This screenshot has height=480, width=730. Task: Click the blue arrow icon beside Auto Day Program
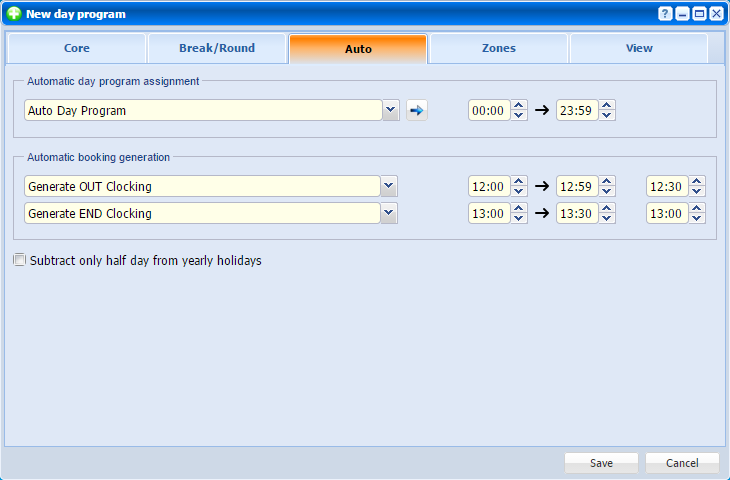[417, 111]
